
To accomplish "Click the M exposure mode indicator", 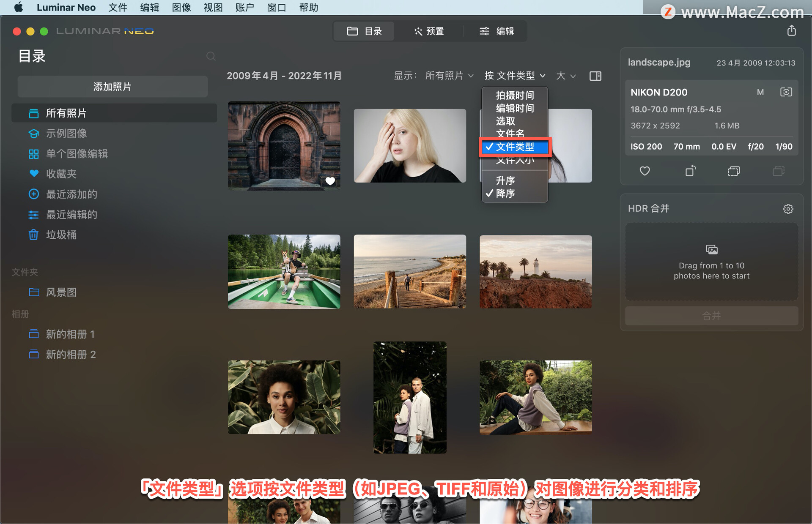I will pyautogui.click(x=760, y=92).
